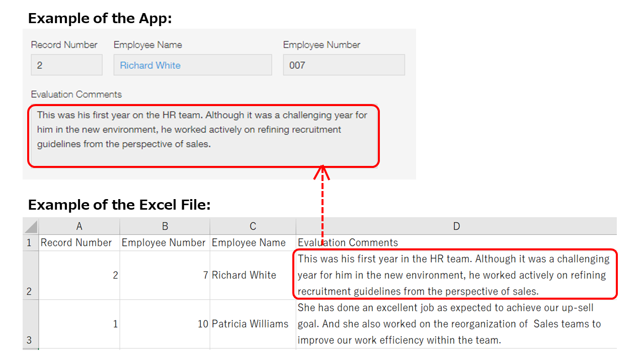This screenshot has height=362, width=644.
Task: Select the Employee Number header cell B1
Action: 164,242
